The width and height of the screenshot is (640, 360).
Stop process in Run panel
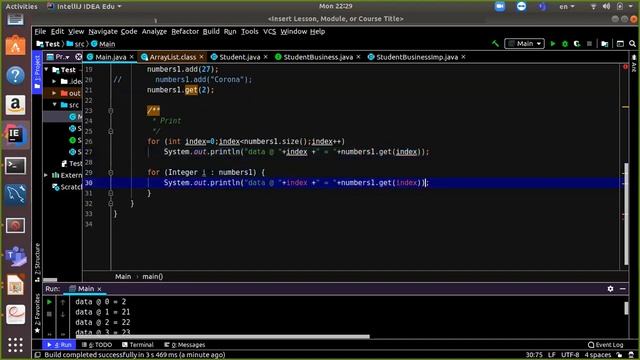click(49, 314)
